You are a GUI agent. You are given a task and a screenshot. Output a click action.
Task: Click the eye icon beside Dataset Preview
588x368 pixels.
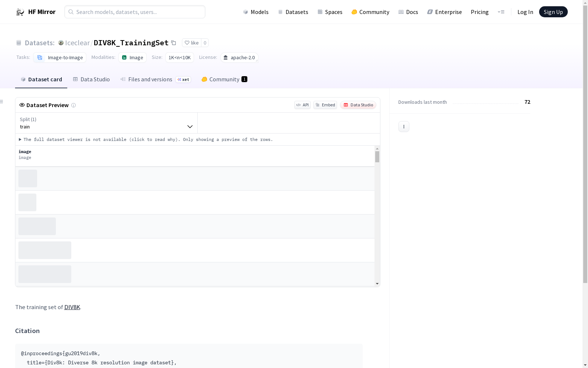click(x=22, y=105)
